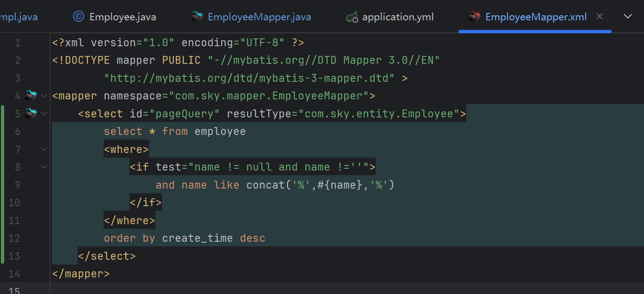The width and height of the screenshot is (644, 294).
Task: Open the application.yml tab
Action: tap(398, 17)
